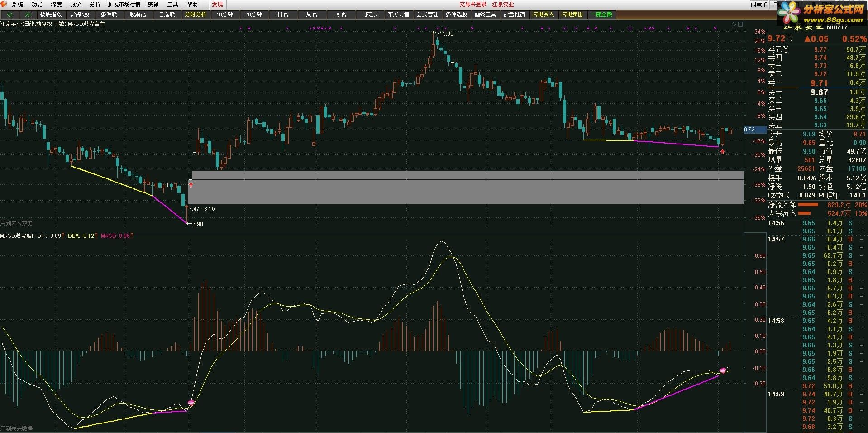Click the 板块指数 toolbar button
Viewport: 868px width, 433px height.
(x=51, y=14)
